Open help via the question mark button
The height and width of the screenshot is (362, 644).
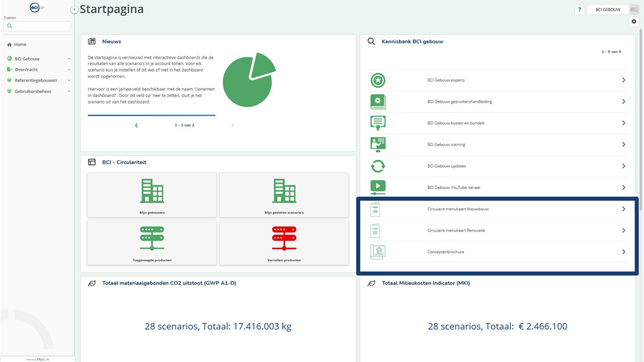click(x=579, y=9)
